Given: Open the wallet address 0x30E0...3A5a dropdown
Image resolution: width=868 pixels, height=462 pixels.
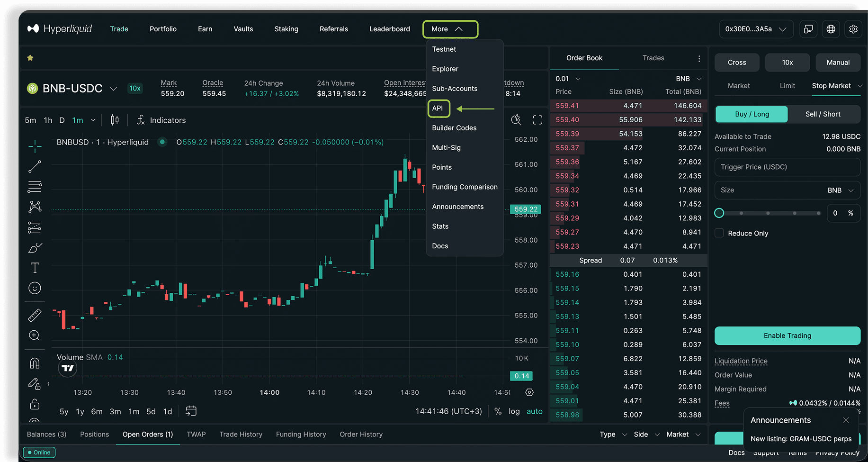Looking at the screenshot, I should tap(756, 29).
